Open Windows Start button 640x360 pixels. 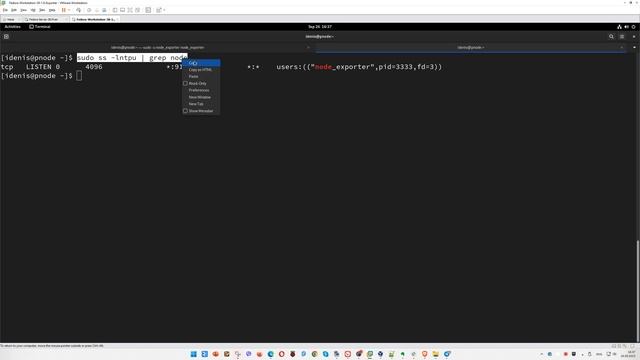pyautogui.click(x=193, y=354)
